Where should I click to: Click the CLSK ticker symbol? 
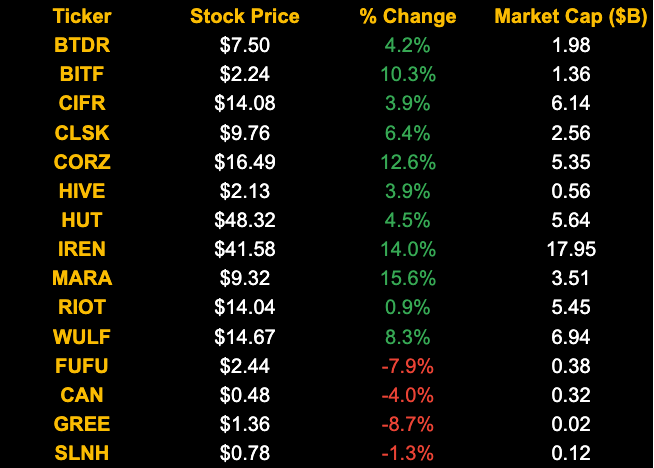pos(82,133)
